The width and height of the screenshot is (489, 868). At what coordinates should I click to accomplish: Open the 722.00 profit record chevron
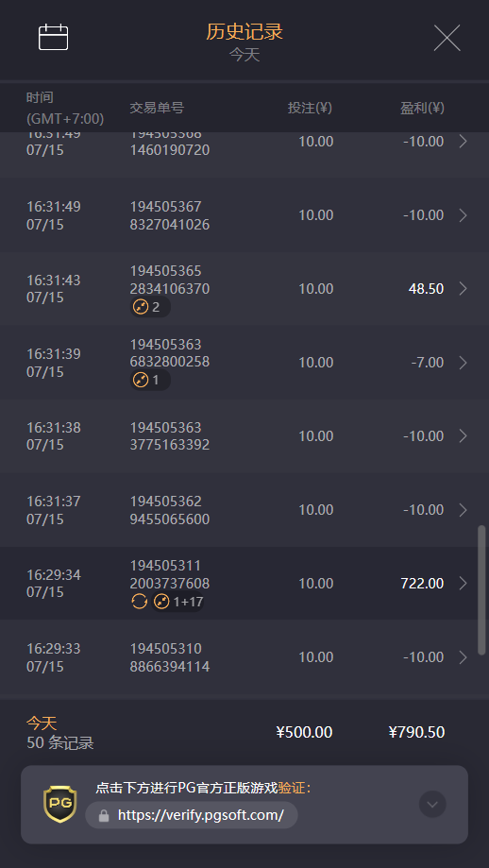463,583
